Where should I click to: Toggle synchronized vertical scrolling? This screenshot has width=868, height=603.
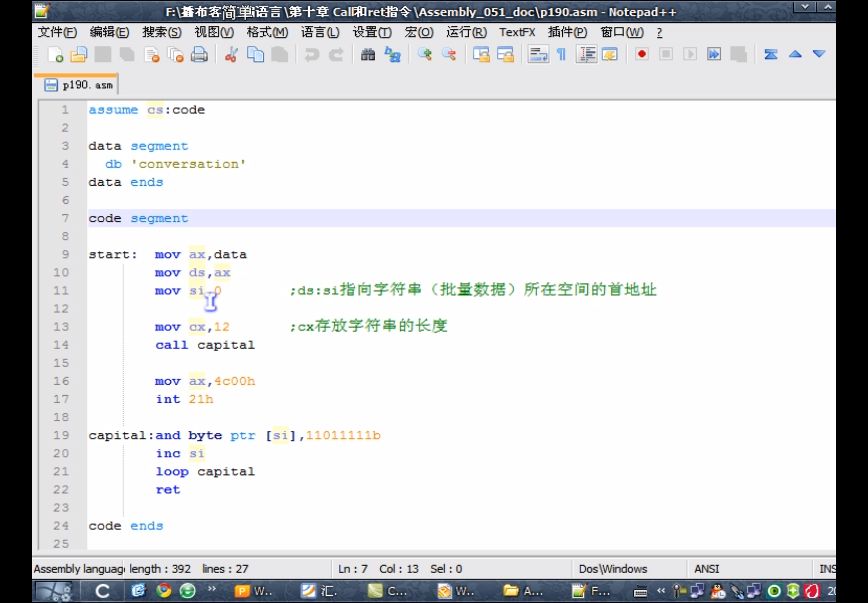481,55
